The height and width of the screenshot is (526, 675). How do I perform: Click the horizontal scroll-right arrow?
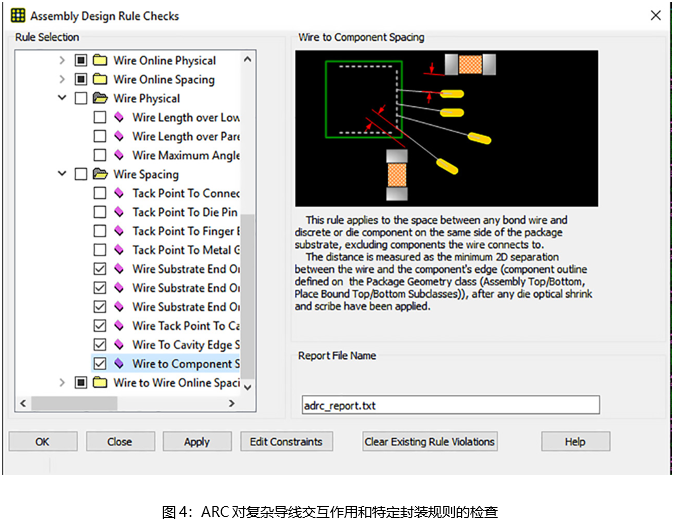click(232, 403)
